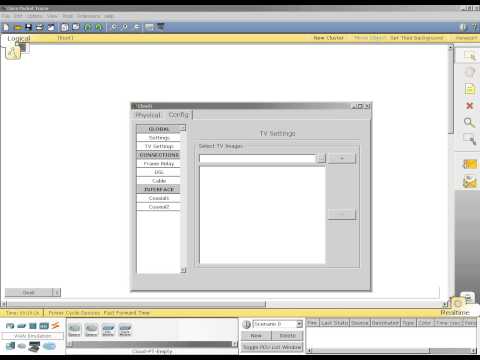Viewport: 480px width, 360px height.
Task: Open DSL connections option
Action: 159,172
